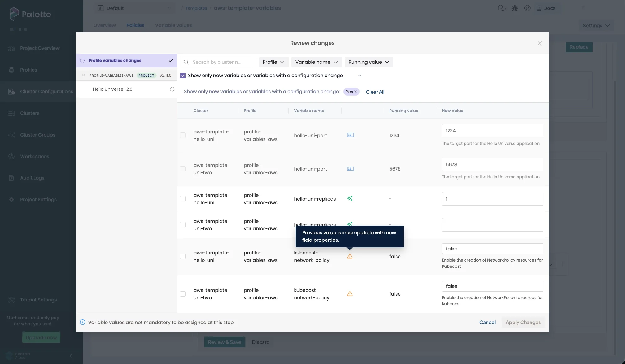Switch to the Variable values tab
This screenshot has height=364, width=625.
pos(173,25)
